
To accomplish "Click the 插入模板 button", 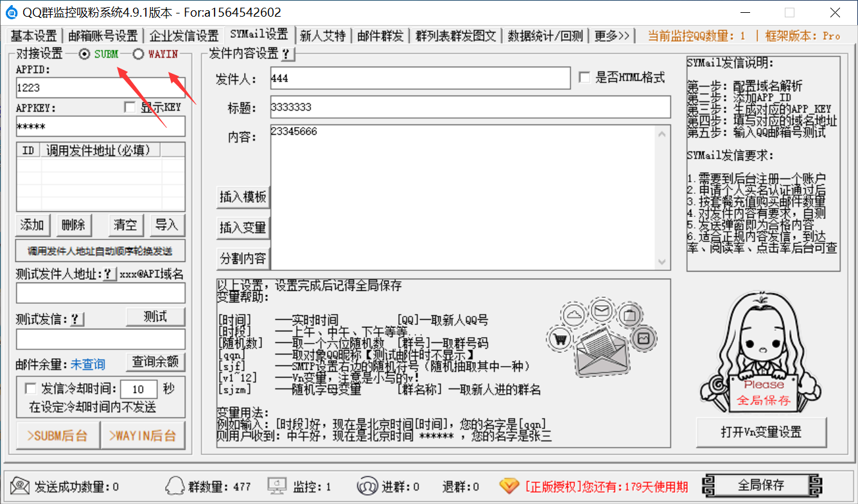I will click(x=243, y=198).
